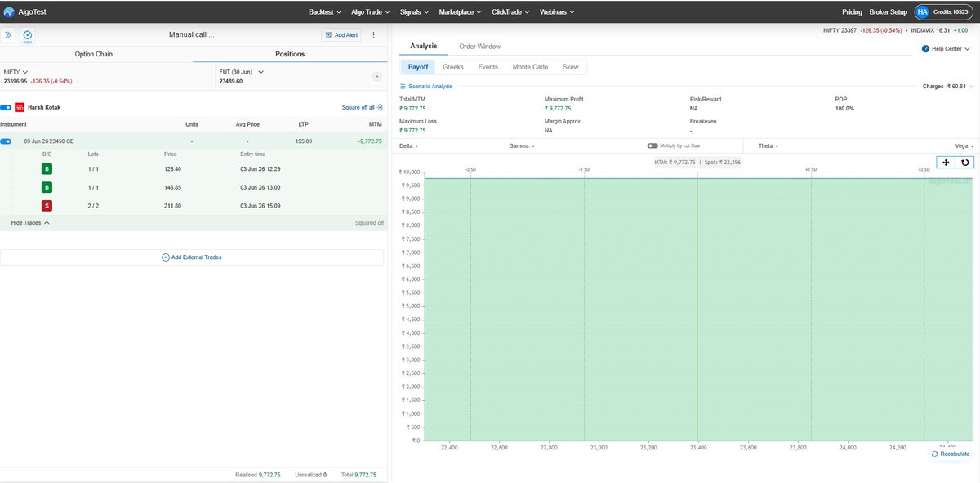
Task: Enable Multiply by Lot Size
Action: (653, 145)
